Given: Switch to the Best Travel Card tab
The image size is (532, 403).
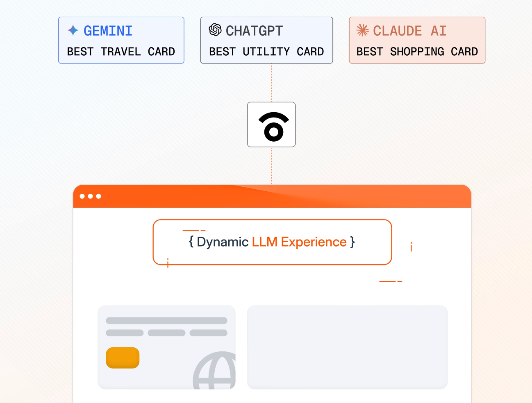Looking at the screenshot, I should (121, 52).
